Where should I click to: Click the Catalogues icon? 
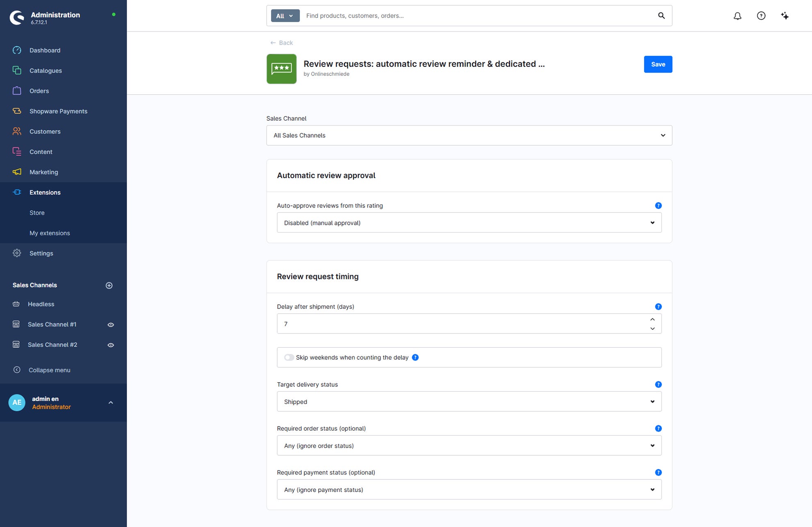17,71
